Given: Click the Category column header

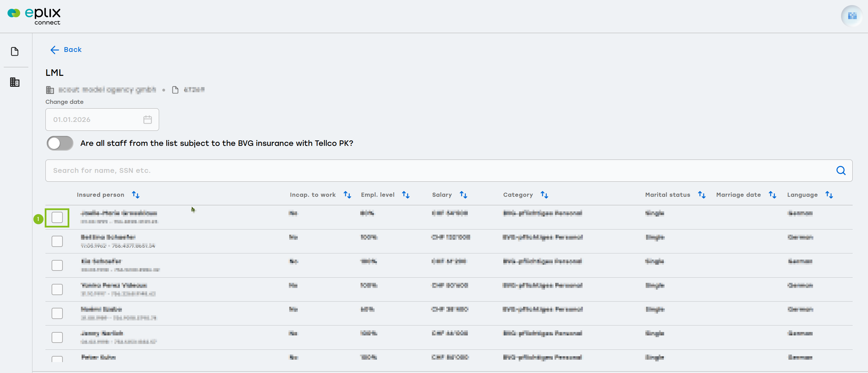Looking at the screenshot, I should [x=518, y=195].
